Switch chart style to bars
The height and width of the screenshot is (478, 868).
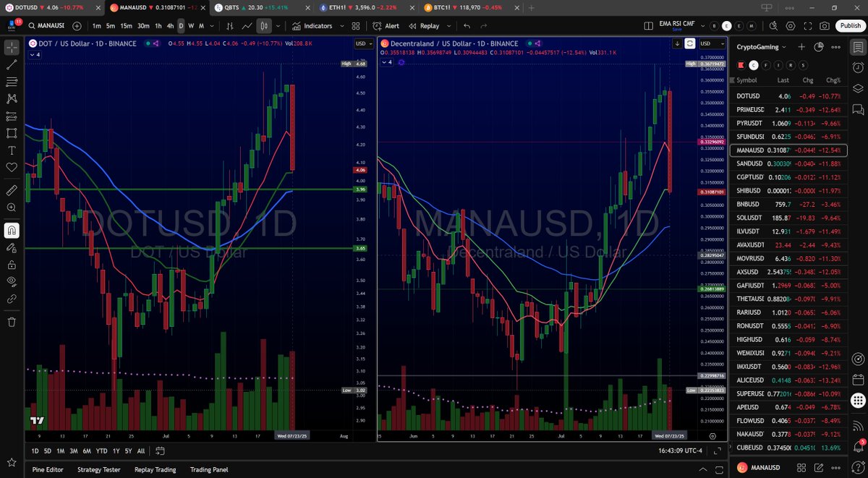click(230, 26)
